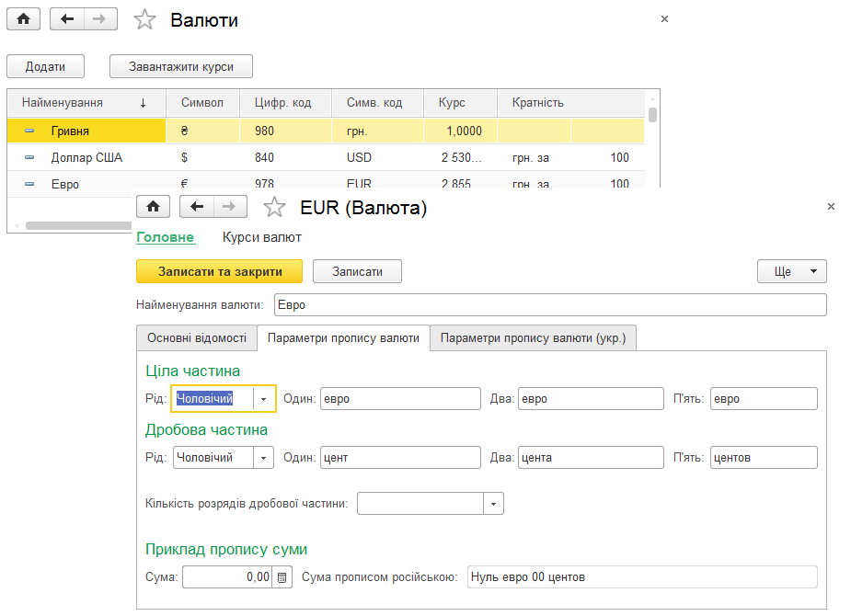Close the EUR (Валюта) form
Image resolution: width=851 pixels, height=616 pixels.
(831, 207)
